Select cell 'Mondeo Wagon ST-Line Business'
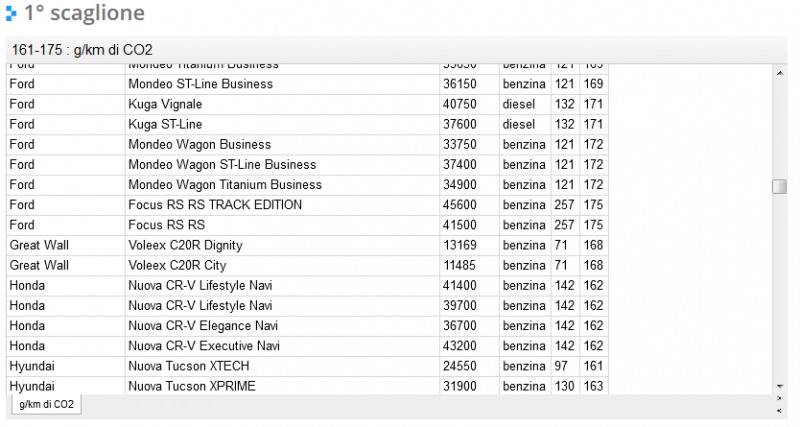Image resolution: width=800 pixels, height=427 pixels. 283,165
